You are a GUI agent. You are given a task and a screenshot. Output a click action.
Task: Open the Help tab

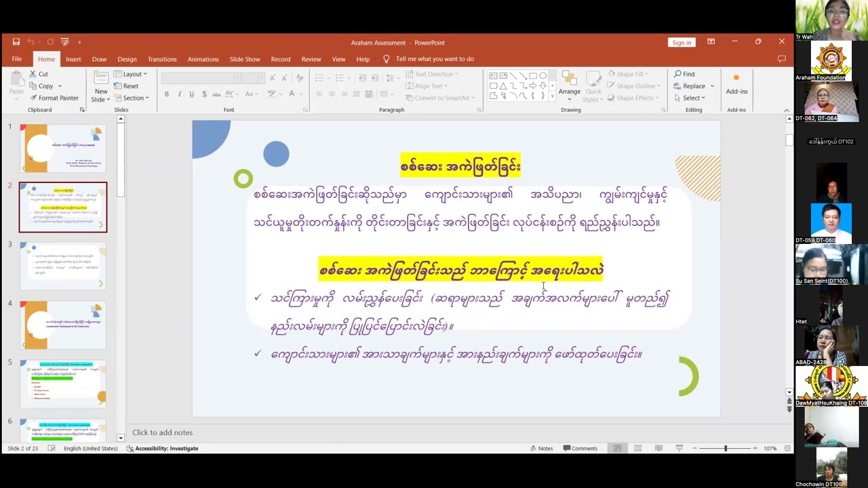pyautogui.click(x=363, y=59)
